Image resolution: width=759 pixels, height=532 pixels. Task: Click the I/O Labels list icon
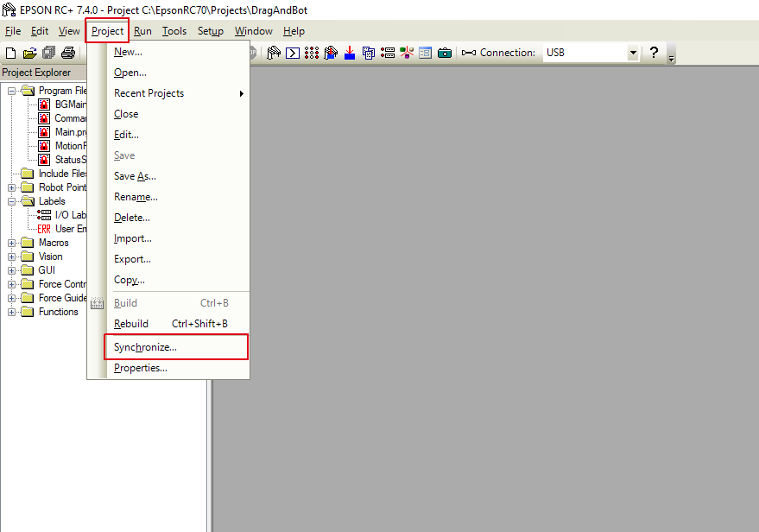click(44, 215)
